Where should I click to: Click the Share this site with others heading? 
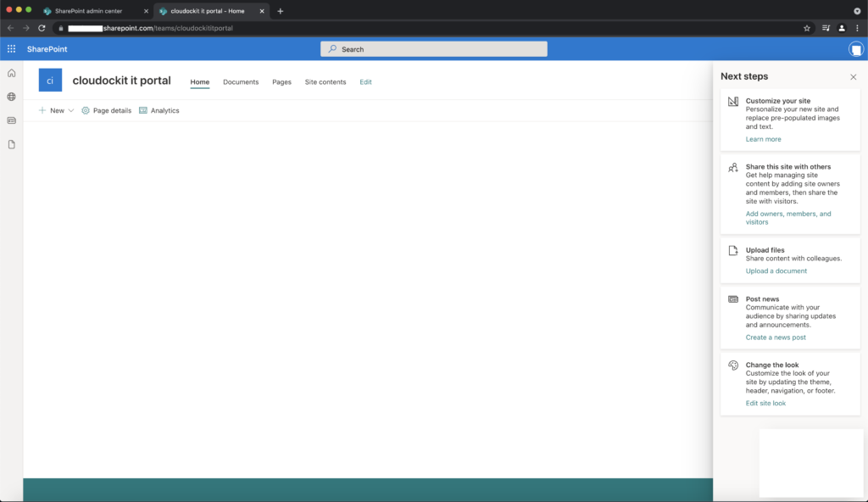[x=787, y=167]
